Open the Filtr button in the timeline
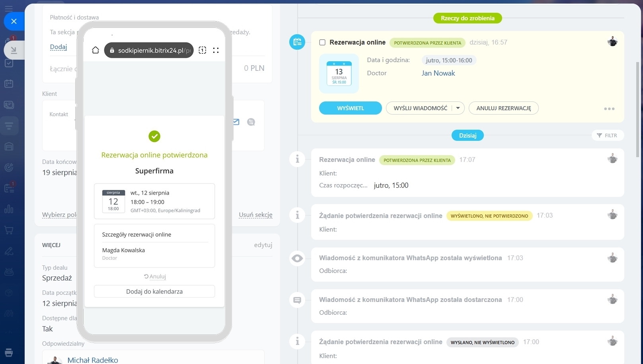The width and height of the screenshot is (643, 364). [608, 135]
